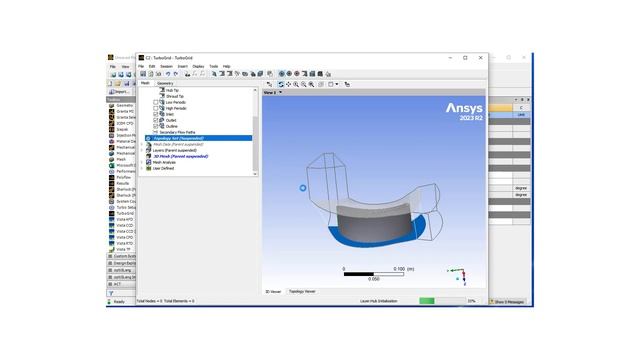Select the Pan view tool
The height and width of the screenshot is (360, 640).
coord(289,84)
